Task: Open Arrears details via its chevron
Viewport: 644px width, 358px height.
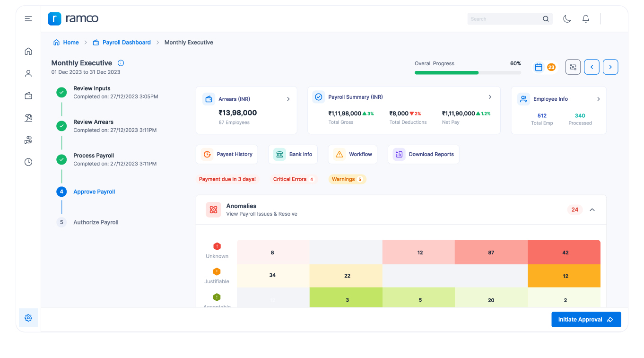Action: coord(288,99)
